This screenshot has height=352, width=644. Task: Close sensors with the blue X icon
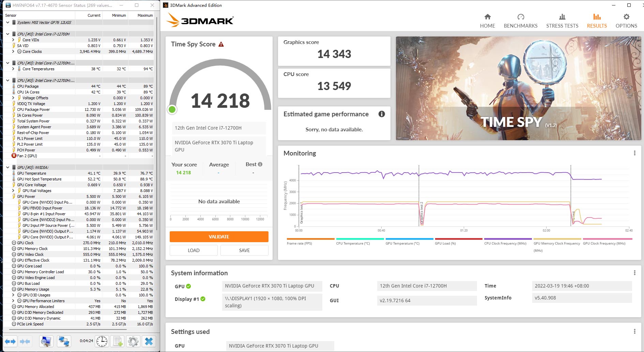(149, 341)
